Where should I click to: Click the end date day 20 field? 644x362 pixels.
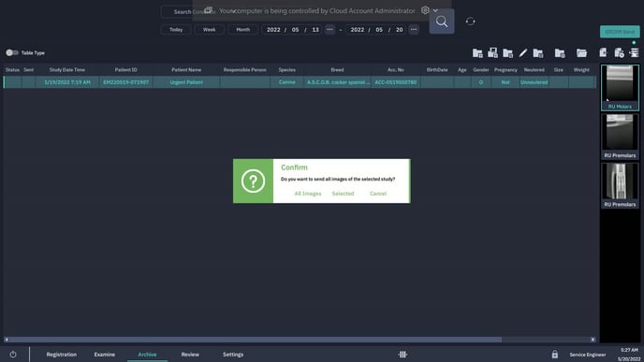[399, 30]
